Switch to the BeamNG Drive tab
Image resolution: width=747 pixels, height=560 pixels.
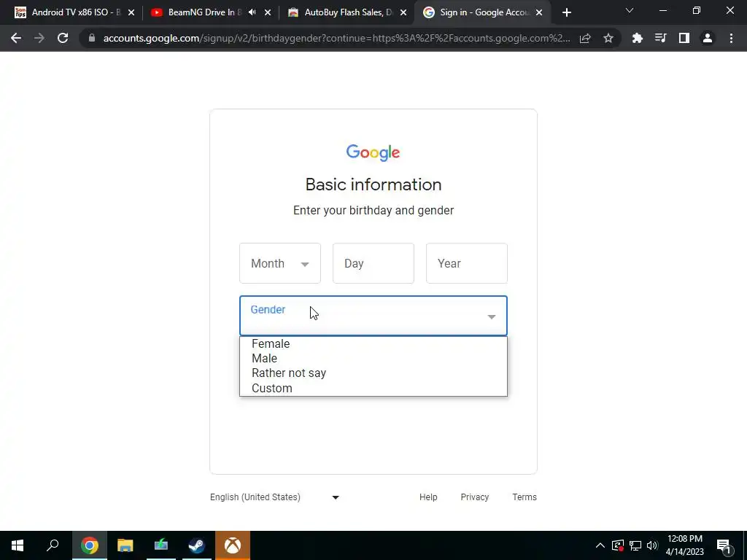coord(205,12)
